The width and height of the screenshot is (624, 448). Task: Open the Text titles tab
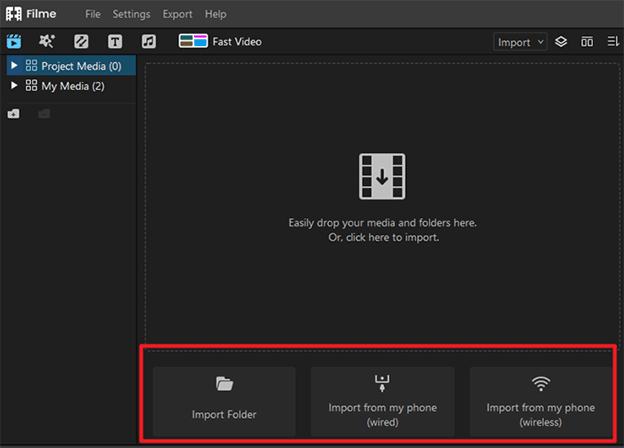[x=115, y=42]
